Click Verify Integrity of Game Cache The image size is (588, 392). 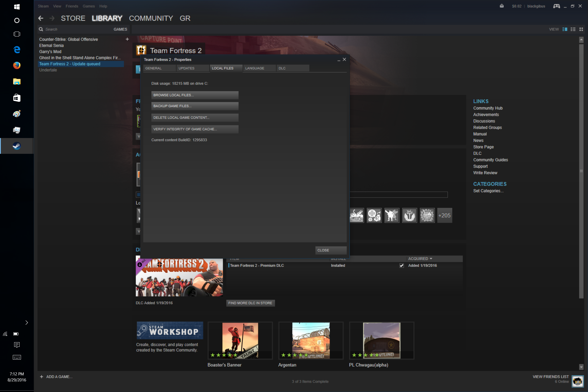(195, 129)
